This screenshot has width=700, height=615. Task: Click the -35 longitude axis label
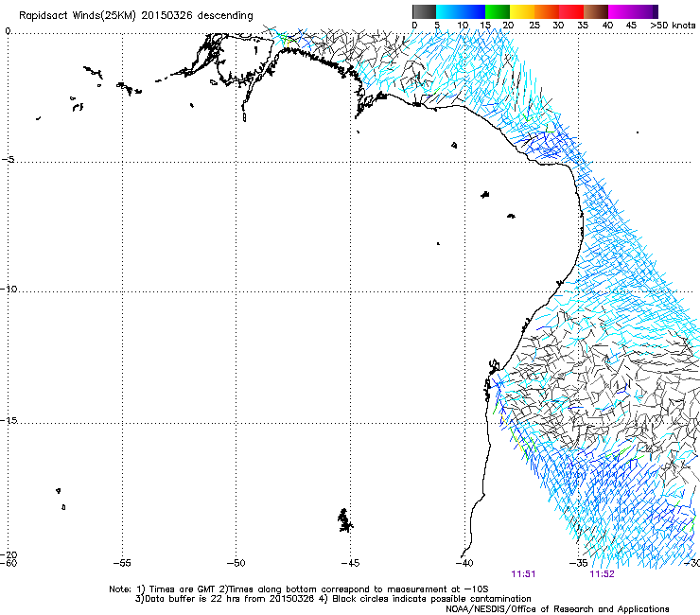tap(579, 563)
